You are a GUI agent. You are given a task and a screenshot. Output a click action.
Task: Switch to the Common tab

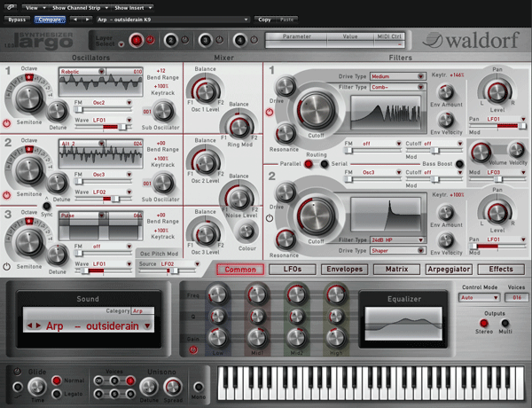coord(240,270)
